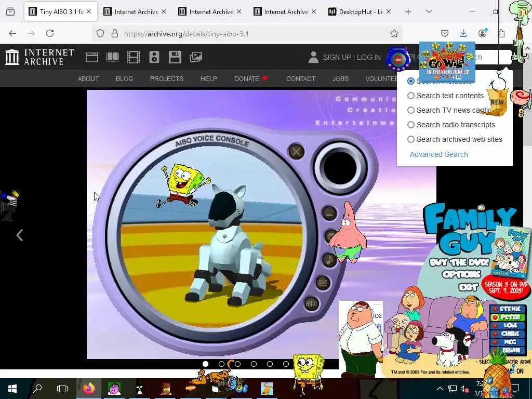Open the Images icon in Archive navbar
Screen dimensions: 532x399
[196, 57]
